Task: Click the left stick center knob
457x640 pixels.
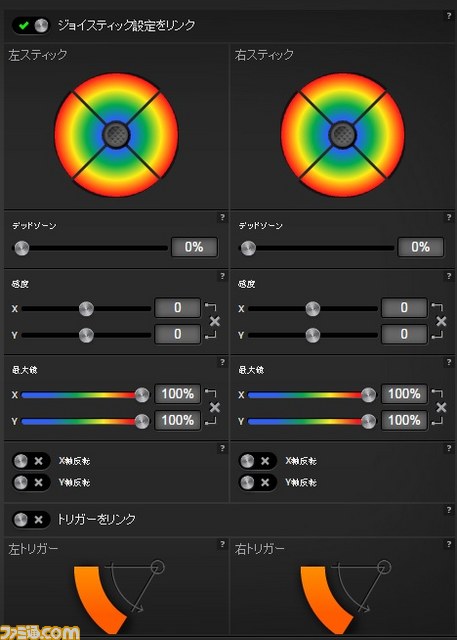Action: click(x=116, y=135)
